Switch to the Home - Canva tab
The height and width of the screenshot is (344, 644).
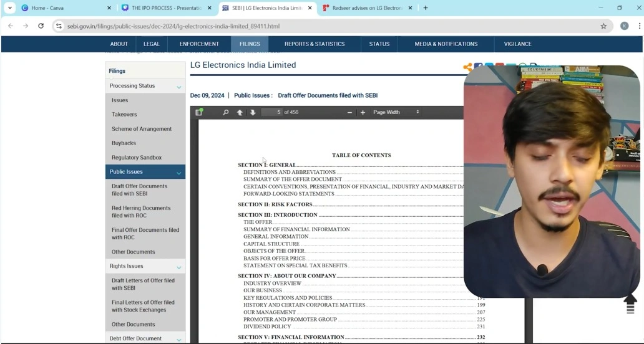pos(66,8)
